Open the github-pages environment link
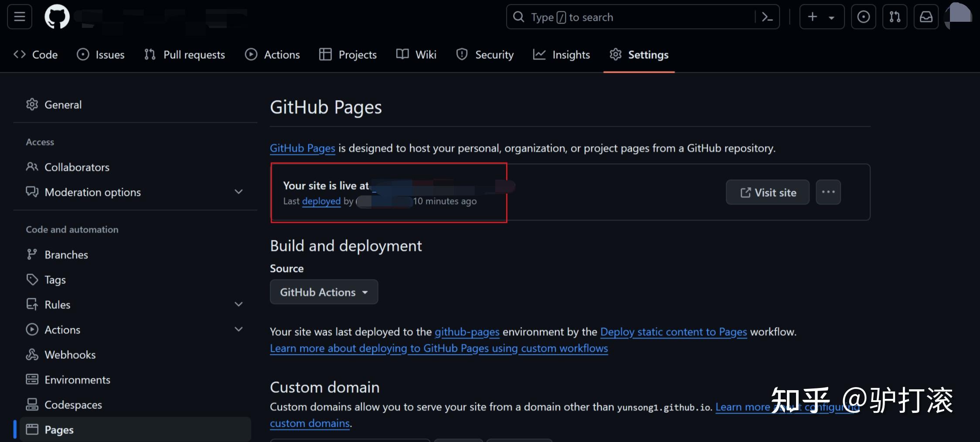 click(467, 332)
